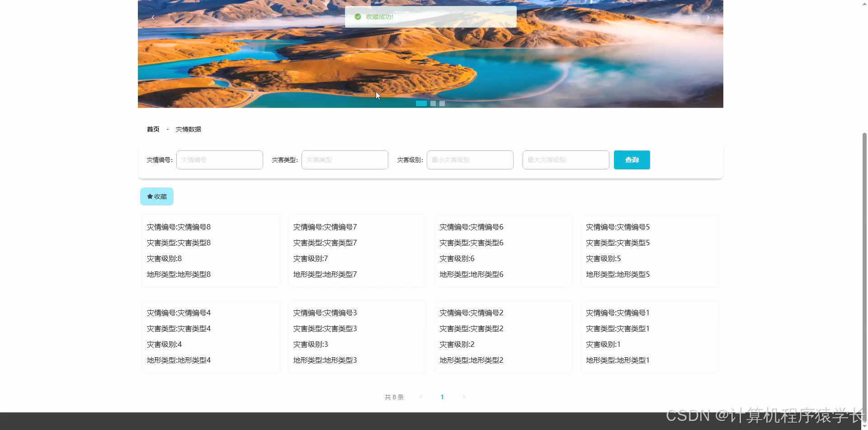Click text 地形类型:地形类型7

point(325,275)
